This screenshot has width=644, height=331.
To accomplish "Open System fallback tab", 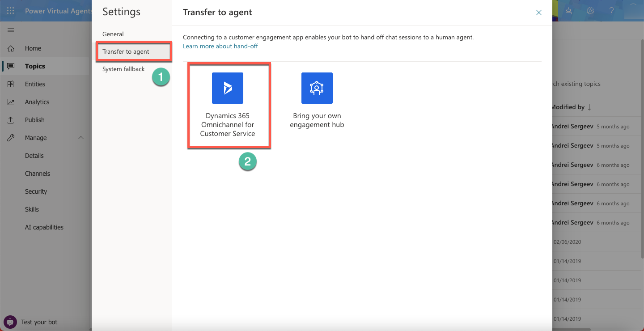I will 123,69.
